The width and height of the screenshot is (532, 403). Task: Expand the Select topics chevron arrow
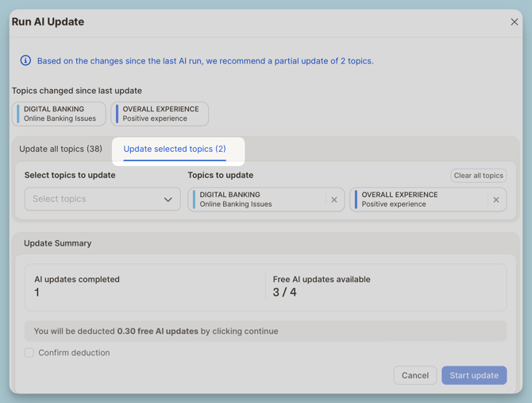(168, 200)
